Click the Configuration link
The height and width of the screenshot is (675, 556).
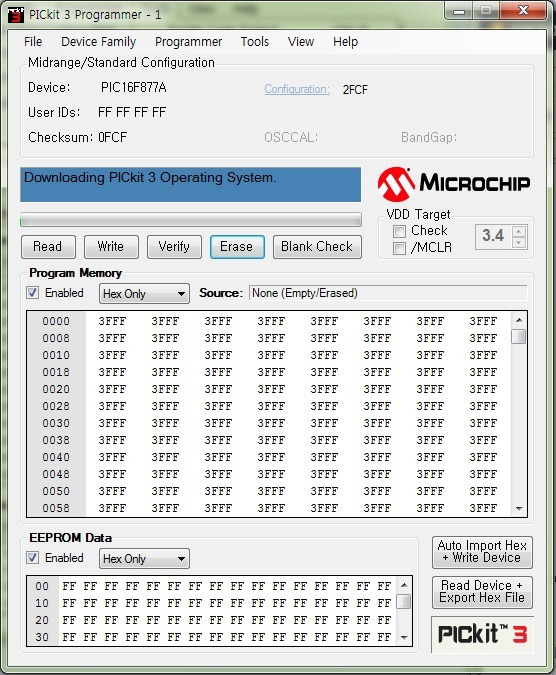coord(297,89)
